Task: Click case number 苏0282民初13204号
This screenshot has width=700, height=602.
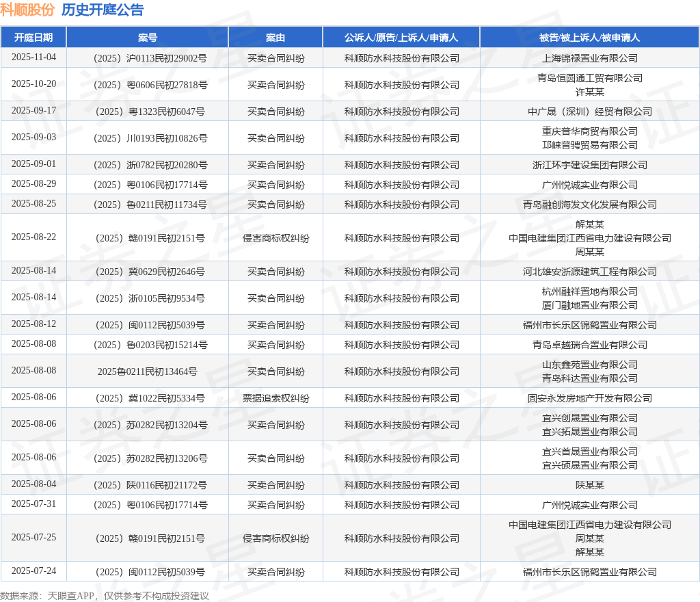Action: tap(150, 425)
